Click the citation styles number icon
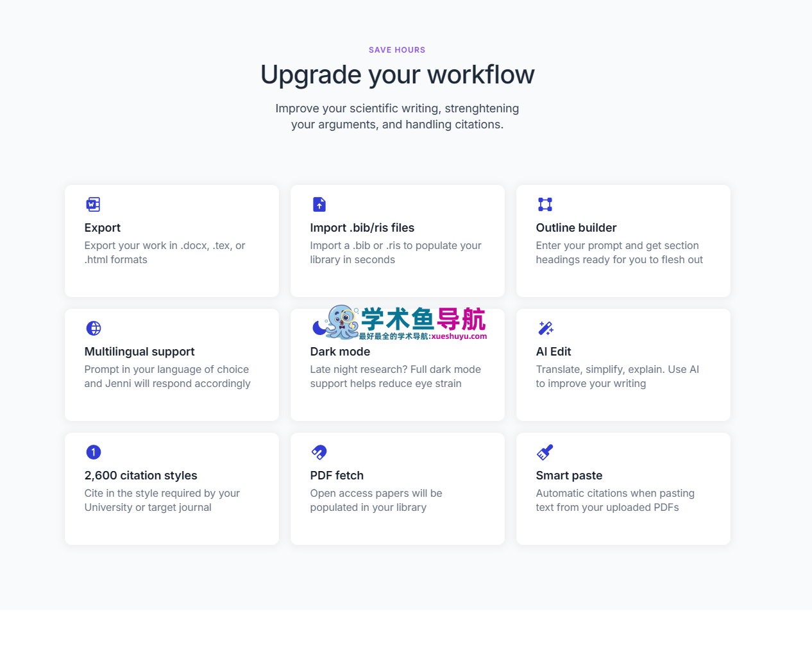 (x=94, y=452)
